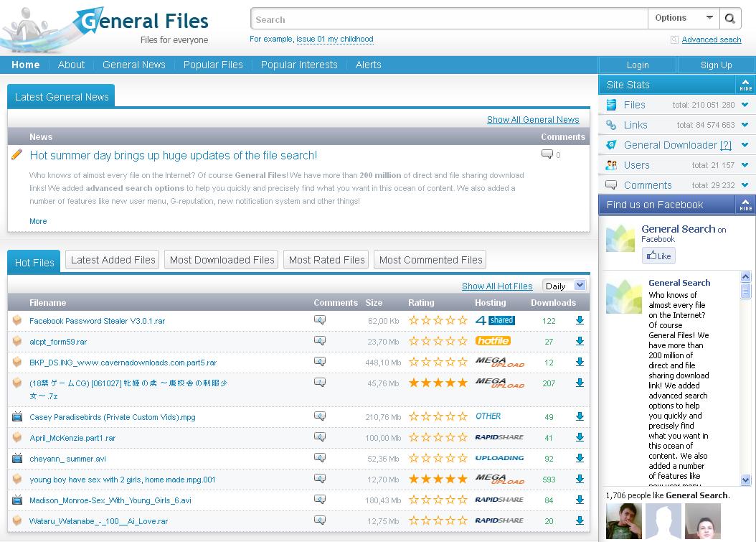The image size is (756, 542).
Task: Click star rating for cheyann_ summer.avi
Action: click(438, 459)
